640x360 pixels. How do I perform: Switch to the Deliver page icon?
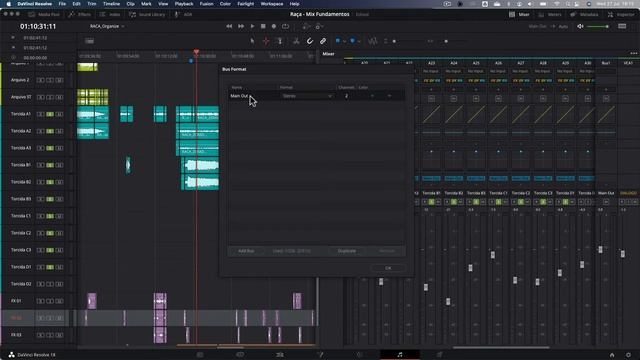440,355
